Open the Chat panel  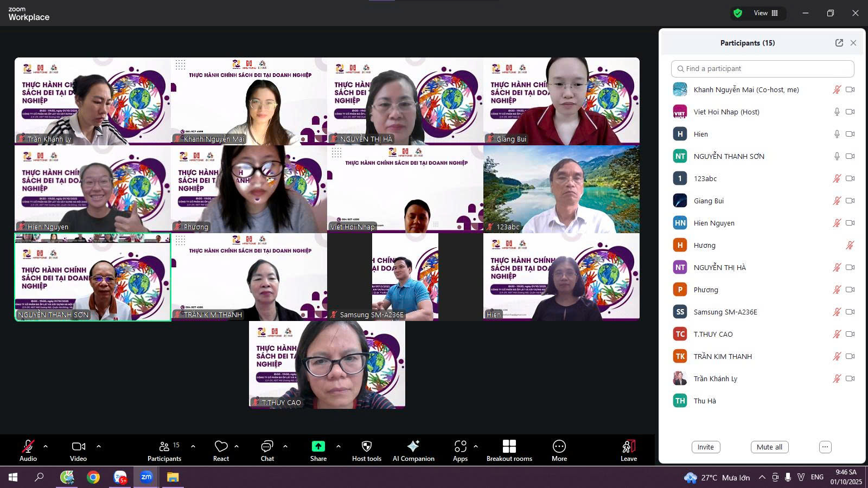pyautogui.click(x=267, y=446)
